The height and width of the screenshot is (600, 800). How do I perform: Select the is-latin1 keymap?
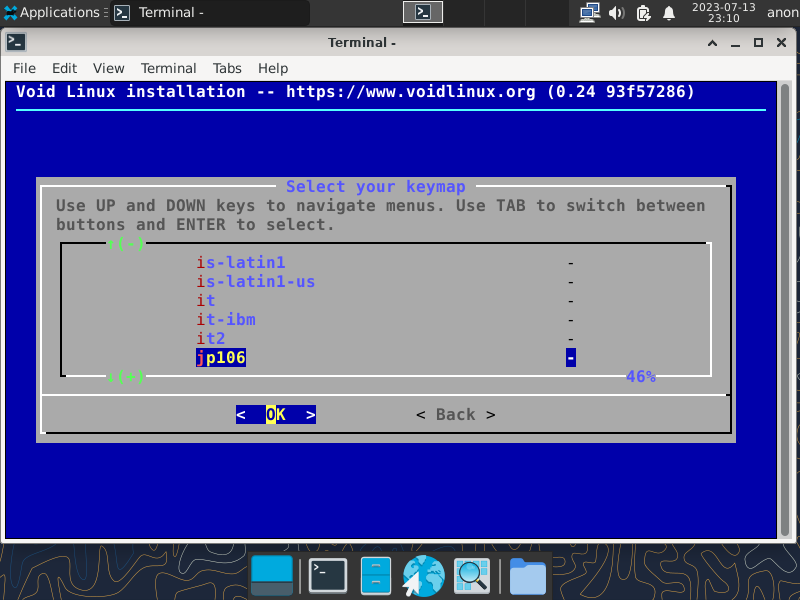point(241,262)
